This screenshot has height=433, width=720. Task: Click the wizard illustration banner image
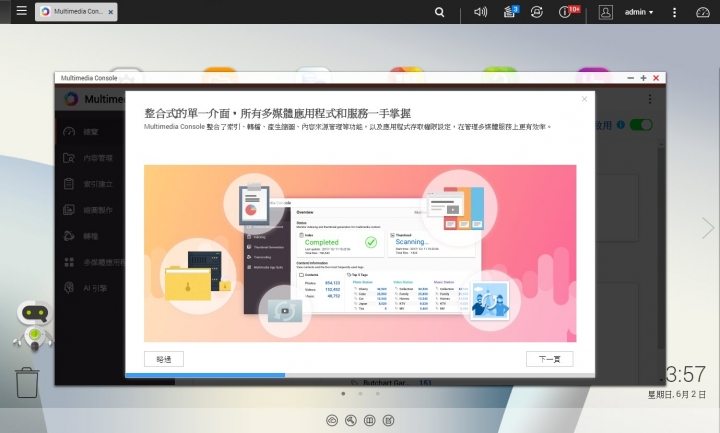pos(360,253)
